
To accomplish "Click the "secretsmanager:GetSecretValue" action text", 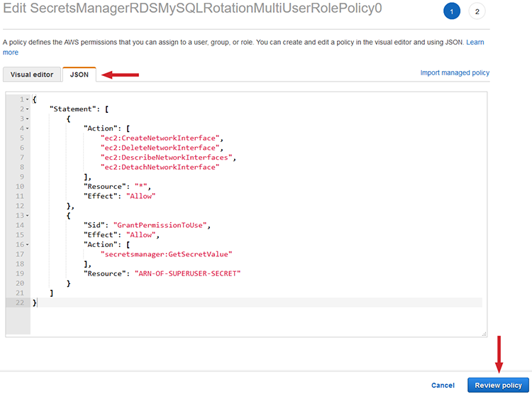I will [166, 254].
